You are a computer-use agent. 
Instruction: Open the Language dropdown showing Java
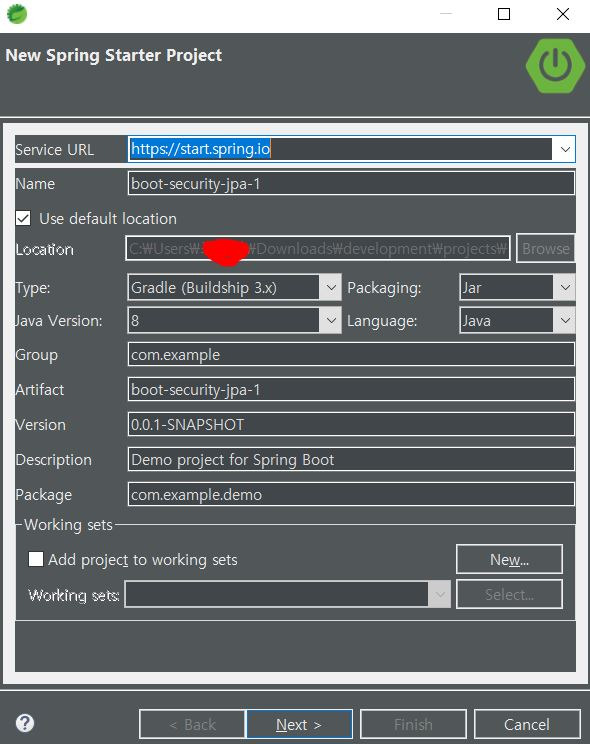[517, 320]
